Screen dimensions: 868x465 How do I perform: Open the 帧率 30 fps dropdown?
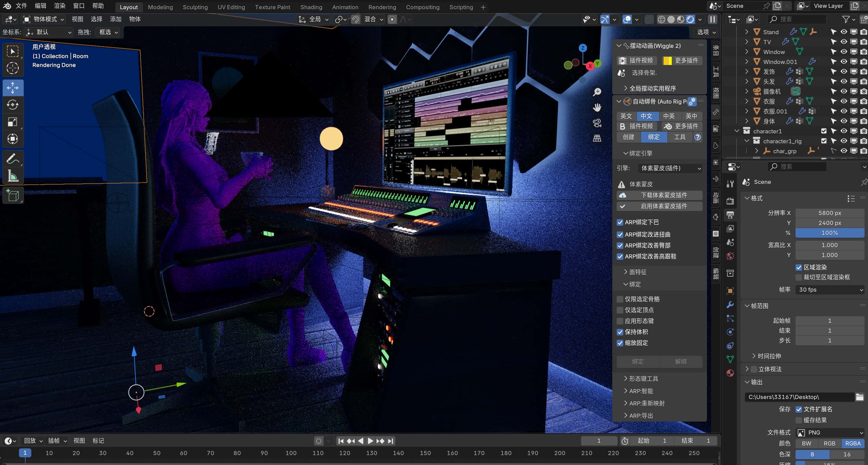click(830, 290)
